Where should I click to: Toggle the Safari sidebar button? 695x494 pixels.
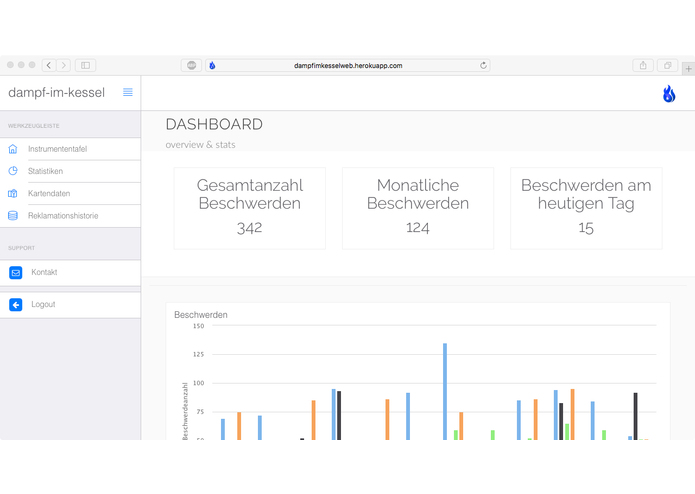[86, 66]
